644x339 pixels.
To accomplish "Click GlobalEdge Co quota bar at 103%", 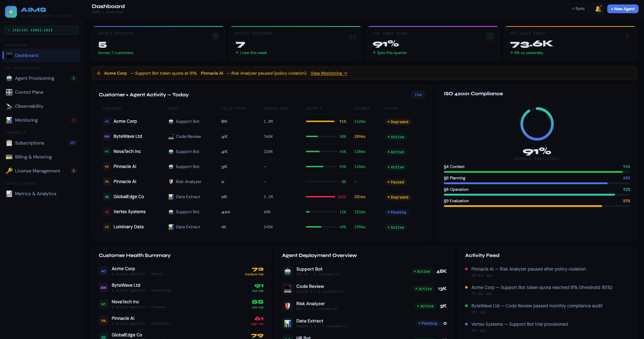I will (x=320, y=197).
